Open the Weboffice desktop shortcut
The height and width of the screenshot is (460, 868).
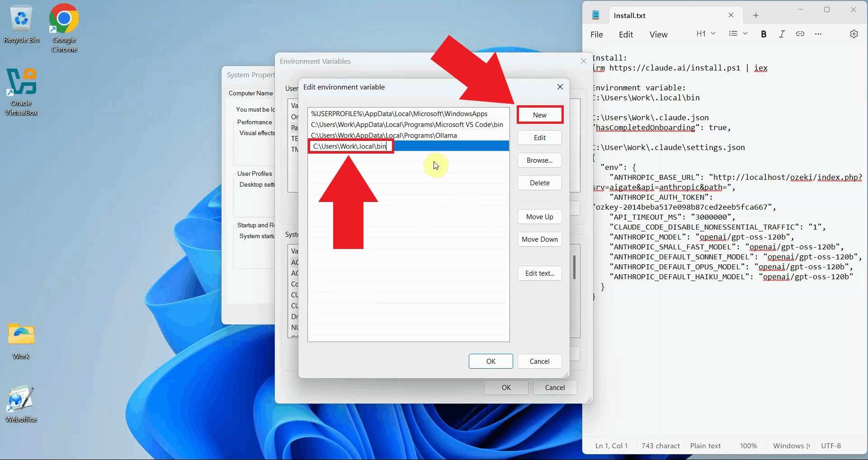coord(20,400)
